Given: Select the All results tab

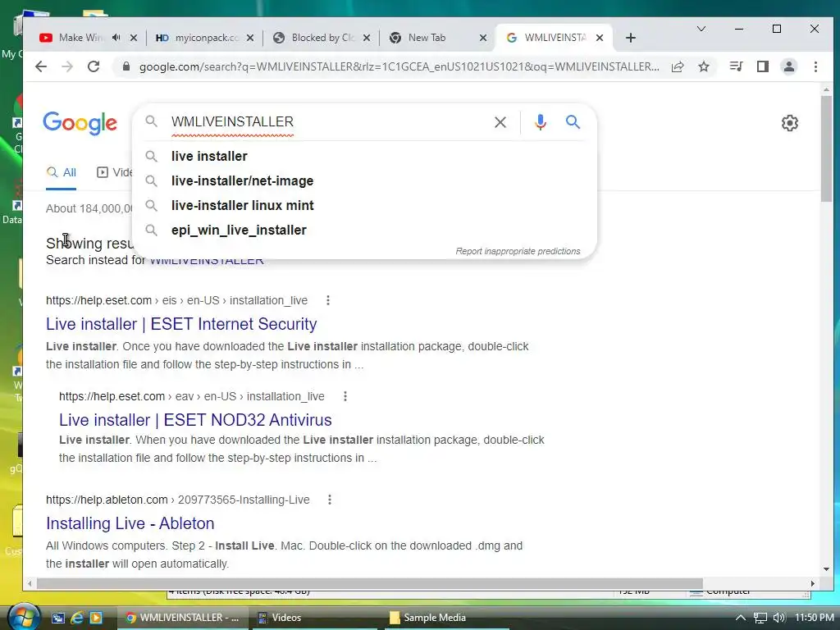Looking at the screenshot, I should [61, 172].
